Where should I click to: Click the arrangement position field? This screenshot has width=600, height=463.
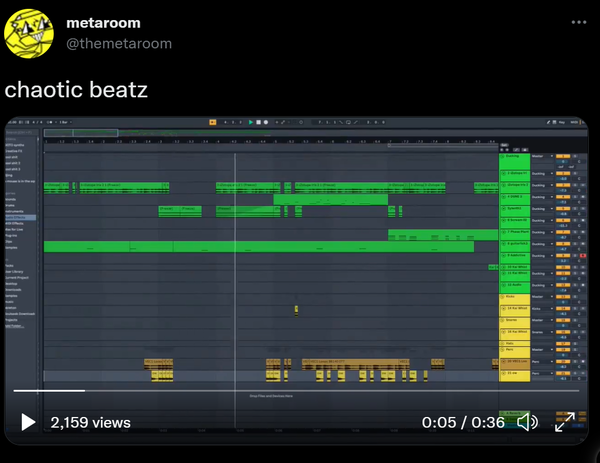click(233, 122)
